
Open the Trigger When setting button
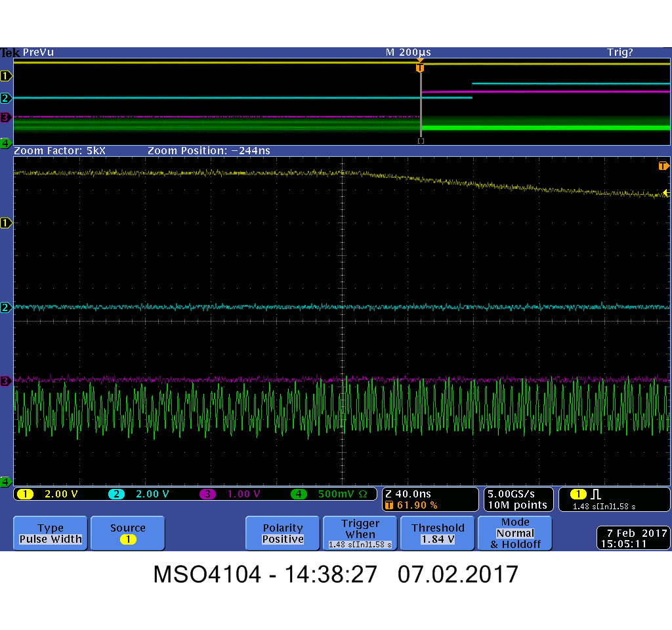(360, 533)
